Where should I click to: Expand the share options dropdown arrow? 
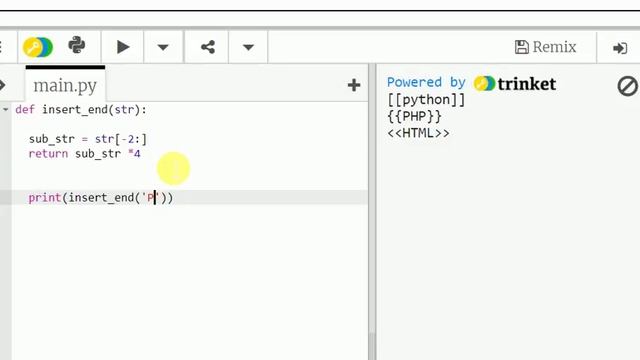(248, 47)
